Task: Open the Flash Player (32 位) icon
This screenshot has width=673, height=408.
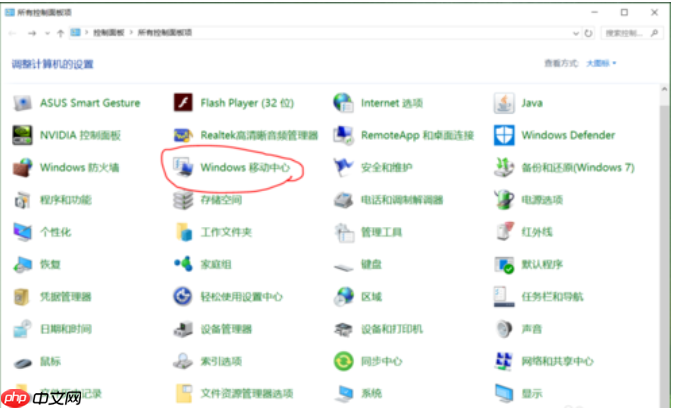Action: pos(183,103)
